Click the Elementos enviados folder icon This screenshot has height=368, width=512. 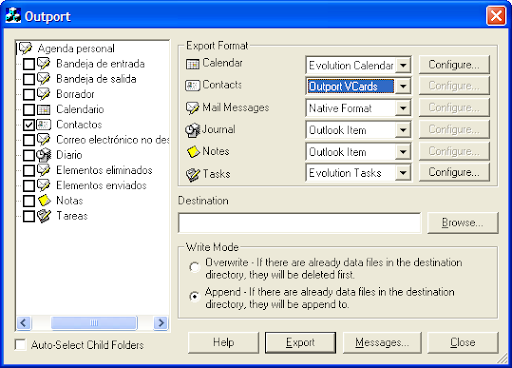[x=43, y=185]
